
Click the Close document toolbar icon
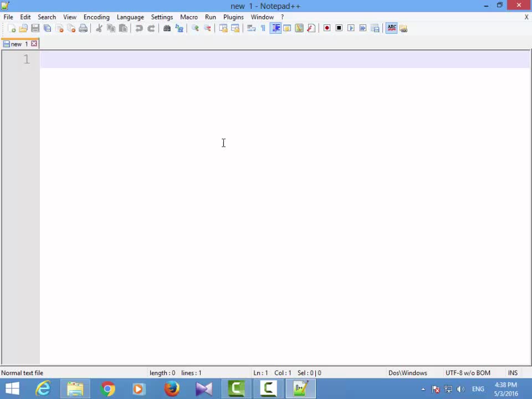[x=59, y=28]
